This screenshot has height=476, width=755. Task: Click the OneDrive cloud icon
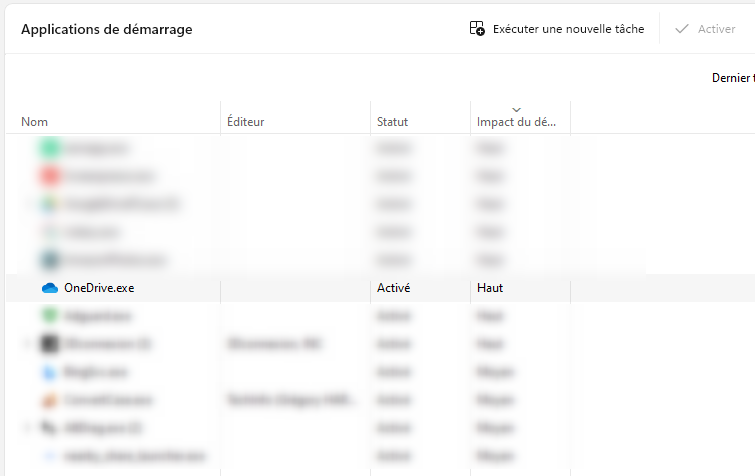(x=50, y=288)
